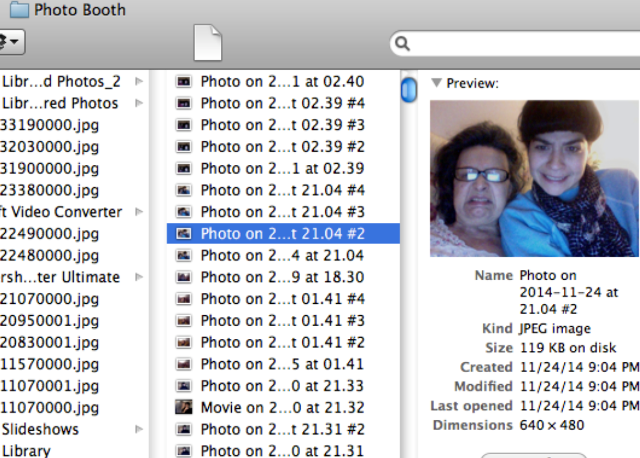Select the highlighted photo 21.04 #2 icon
This screenshot has width=640, height=458.
pos(184,233)
